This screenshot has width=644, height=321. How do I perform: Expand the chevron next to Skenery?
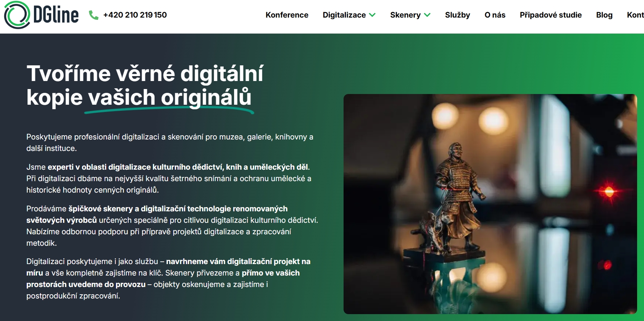coord(428,15)
